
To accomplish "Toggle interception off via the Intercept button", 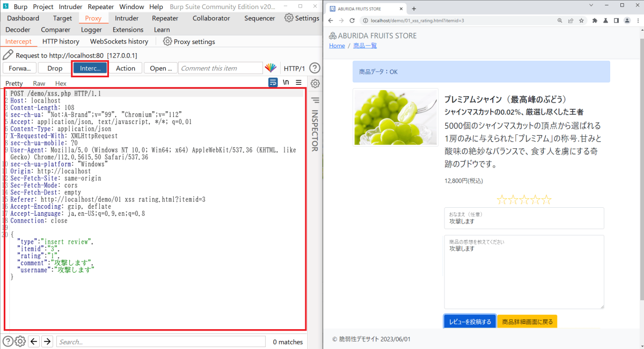I will click(90, 68).
